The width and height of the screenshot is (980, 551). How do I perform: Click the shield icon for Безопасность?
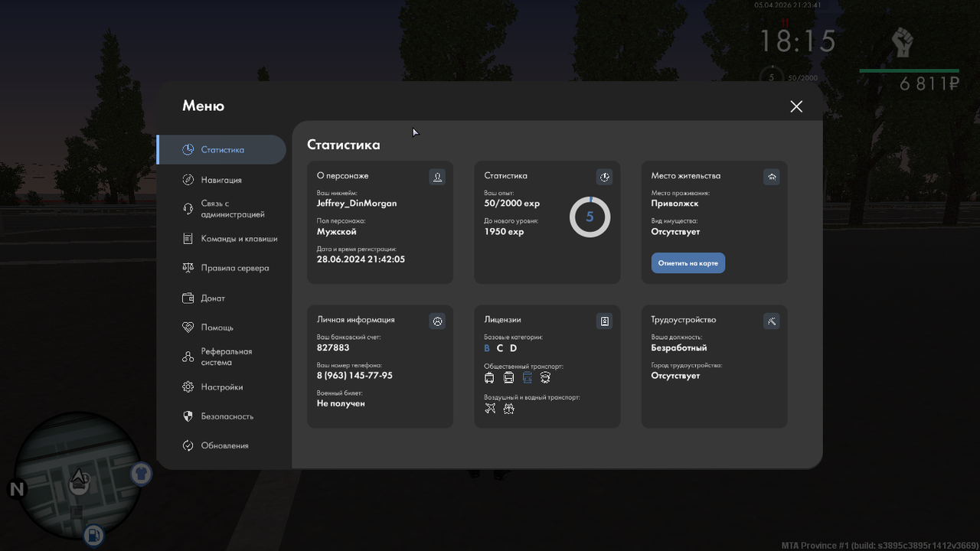pos(188,416)
